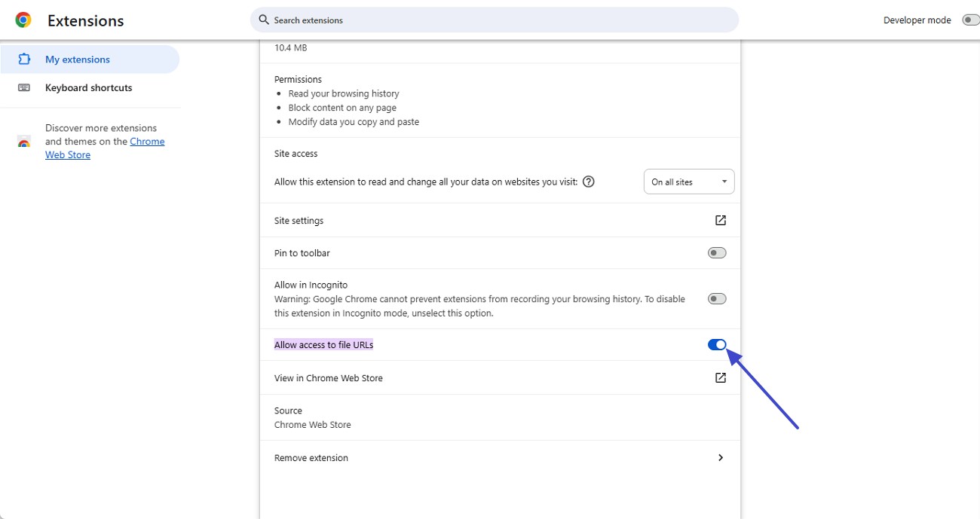Click the Site access heading
The height and width of the screenshot is (519, 980).
coord(296,154)
